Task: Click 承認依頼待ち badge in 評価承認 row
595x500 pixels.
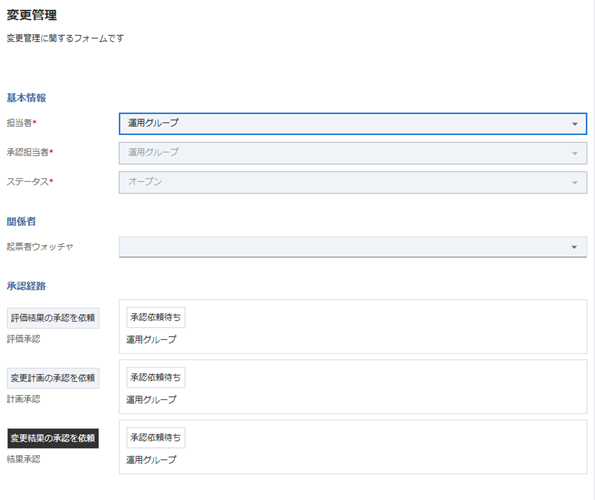Action: click(156, 317)
